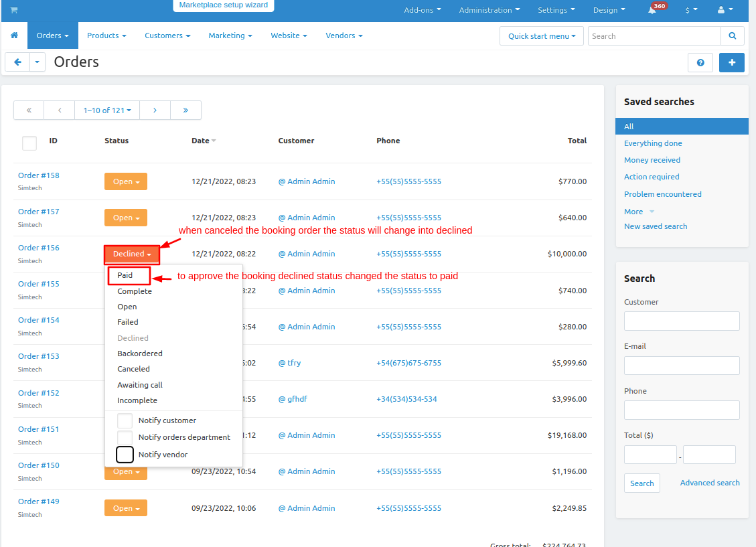Choose Canceled in status list

coord(133,369)
